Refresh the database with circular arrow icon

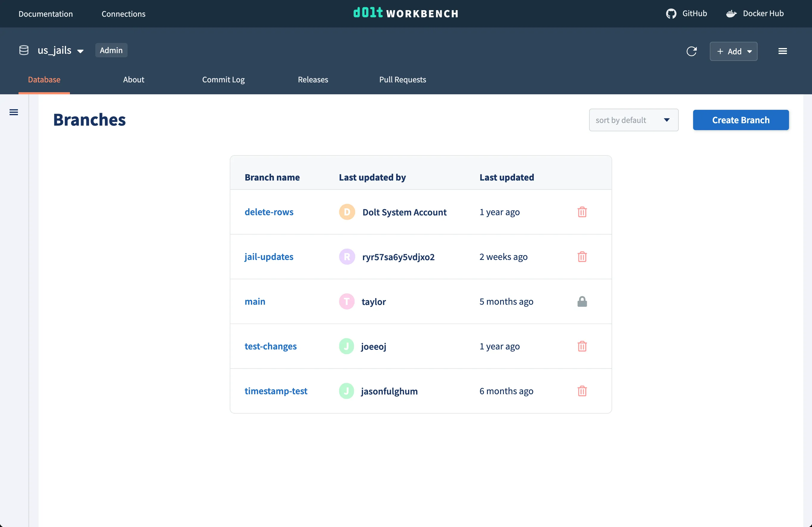pos(691,51)
